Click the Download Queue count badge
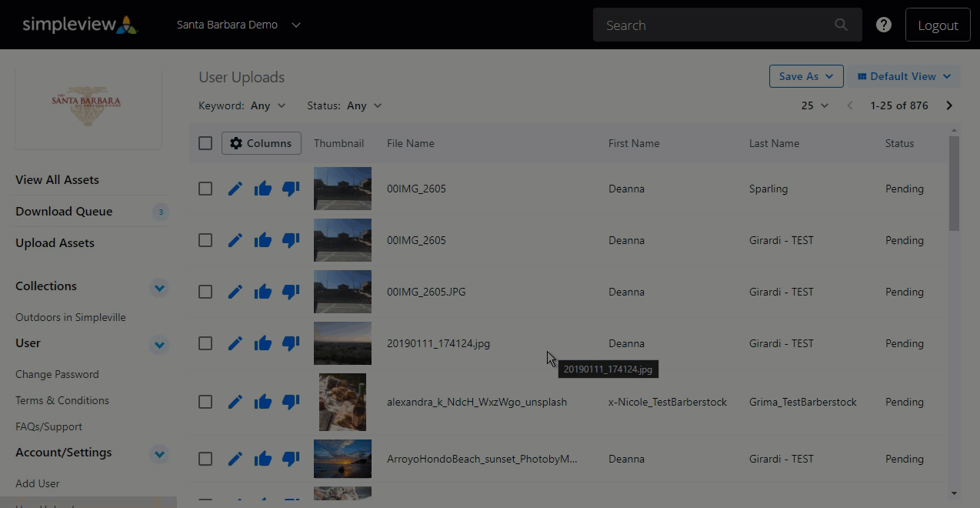The height and width of the screenshot is (508, 980). click(161, 212)
